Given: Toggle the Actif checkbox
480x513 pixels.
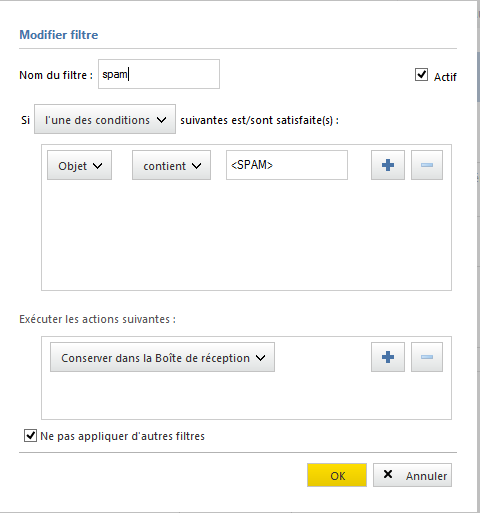Looking at the screenshot, I should tap(421, 75).
